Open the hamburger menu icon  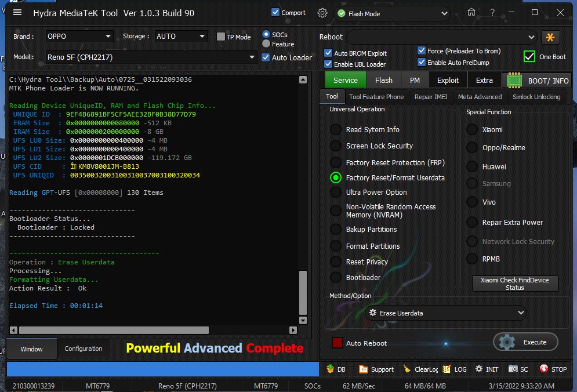pyautogui.click(x=17, y=13)
